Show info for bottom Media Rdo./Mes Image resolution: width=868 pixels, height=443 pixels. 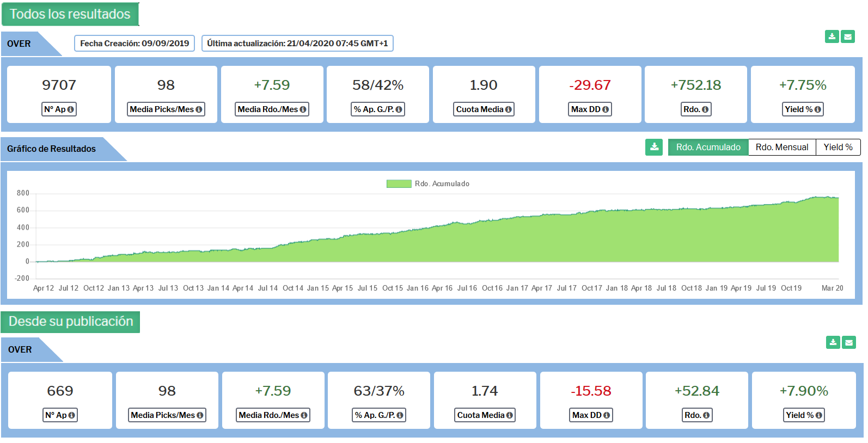(304, 415)
